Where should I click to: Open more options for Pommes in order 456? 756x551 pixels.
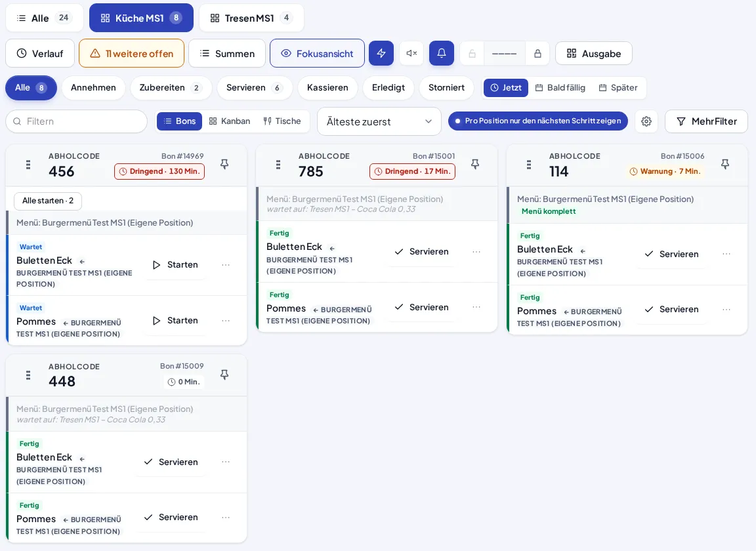click(x=226, y=321)
